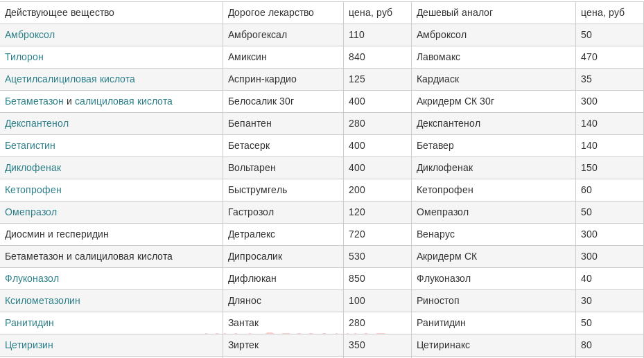Open the салициловая кислота link
This screenshot has width=644, height=358.
123,101
